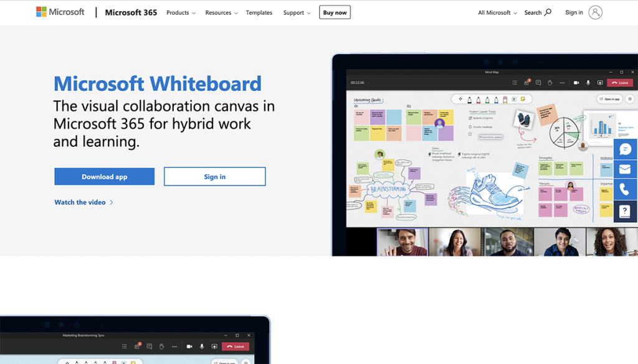Open the All Microsoft dropdown
The width and height of the screenshot is (638, 364).
click(x=497, y=12)
